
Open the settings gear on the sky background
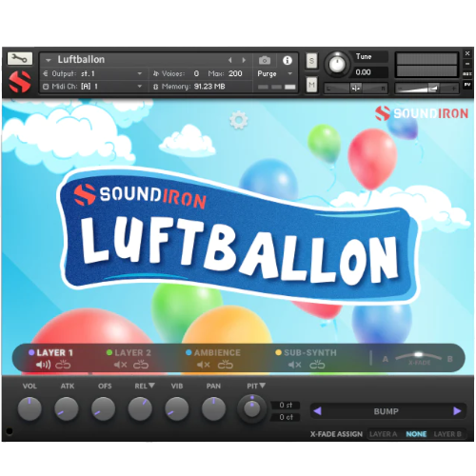click(x=238, y=120)
